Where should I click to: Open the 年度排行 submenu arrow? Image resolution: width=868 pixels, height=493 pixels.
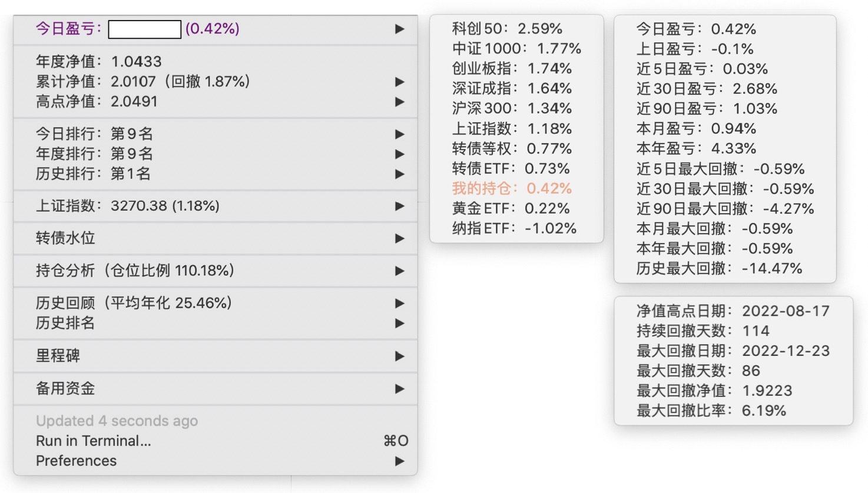tap(400, 154)
